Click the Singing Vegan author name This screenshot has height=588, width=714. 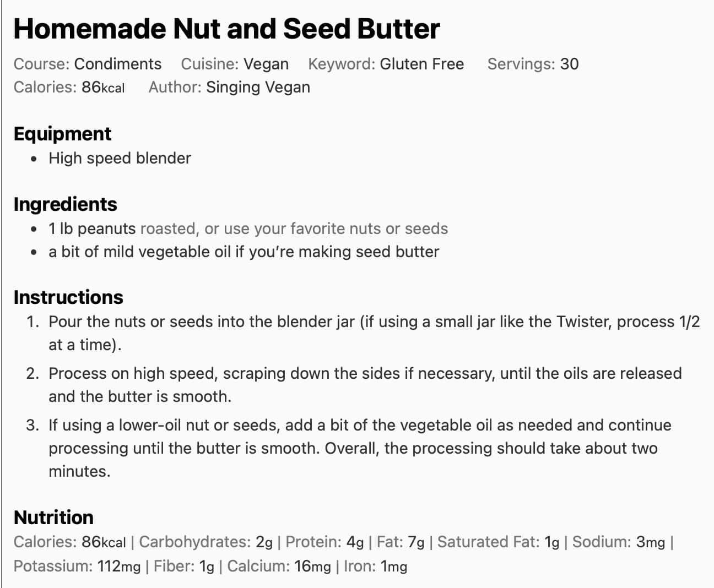coord(258,87)
